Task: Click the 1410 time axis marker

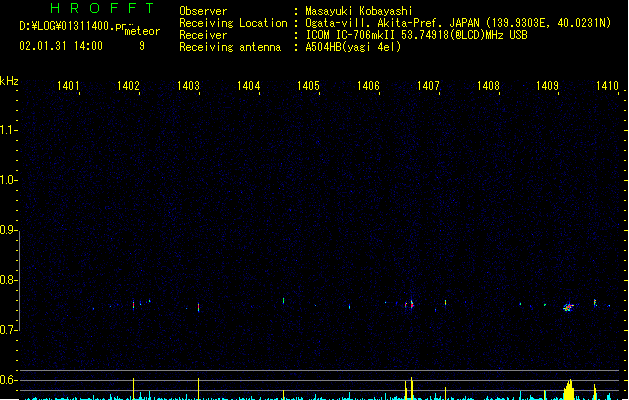Action: point(607,86)
